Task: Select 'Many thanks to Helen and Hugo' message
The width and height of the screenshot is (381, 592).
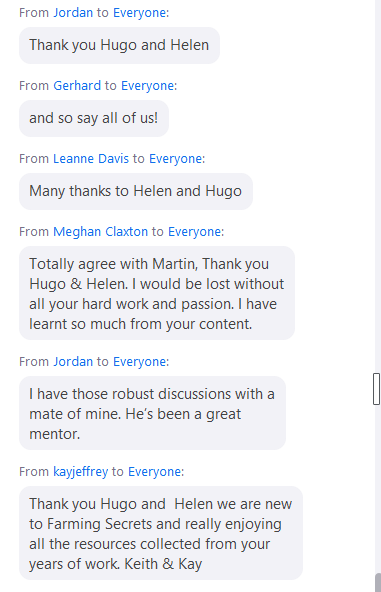Action: (x=136, y=191)
